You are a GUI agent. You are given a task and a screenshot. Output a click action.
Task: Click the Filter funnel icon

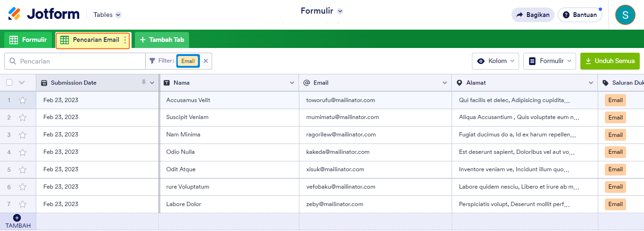(x=152, y=61)
